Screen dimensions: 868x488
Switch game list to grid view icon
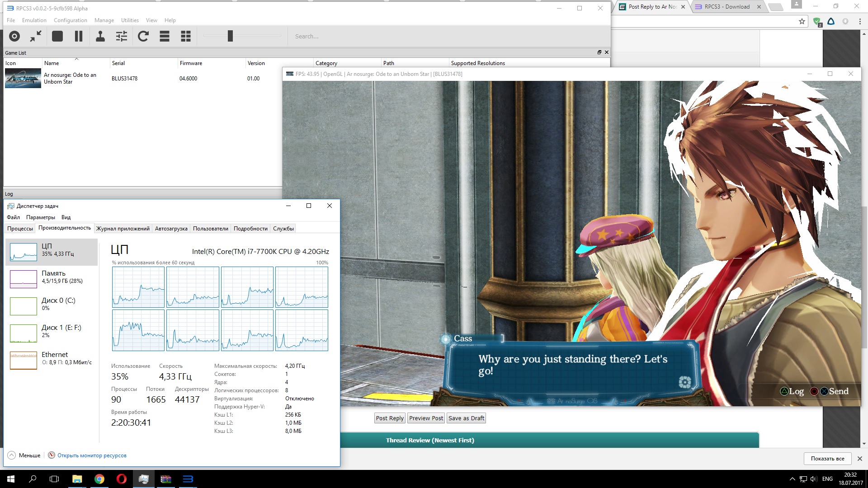point(186,36)
